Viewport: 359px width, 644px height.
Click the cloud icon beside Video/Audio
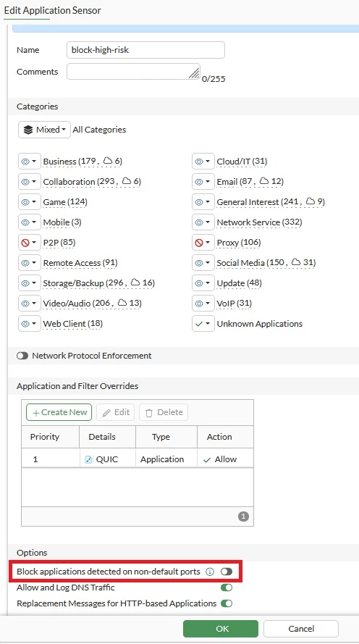122,303
